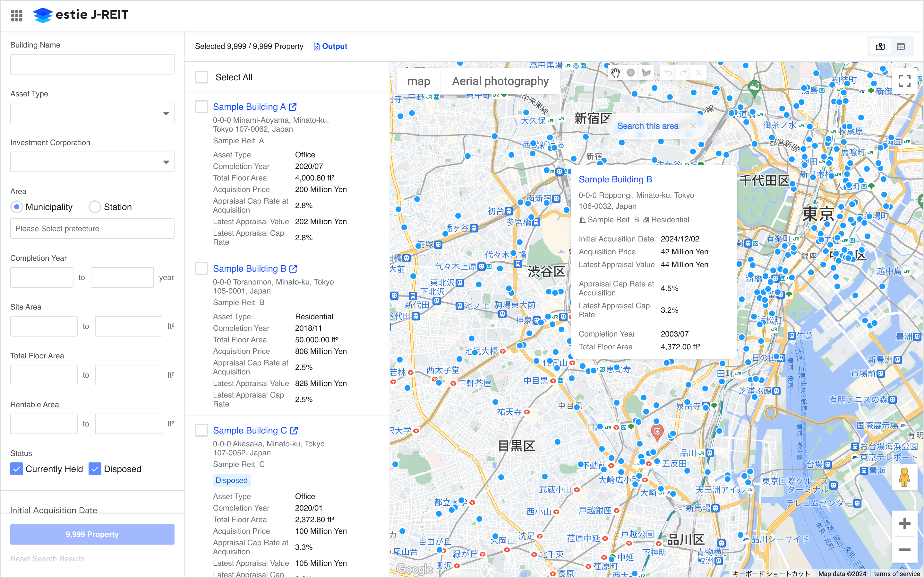Open the Sample Building A title link
The image size is (924, 578).
click(249, 107)
